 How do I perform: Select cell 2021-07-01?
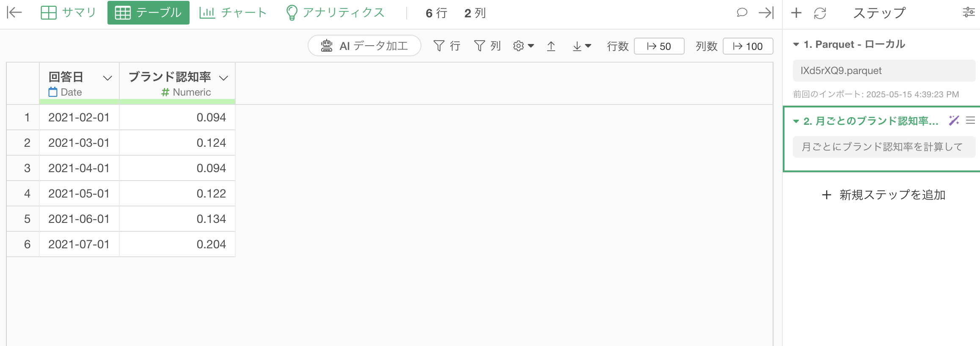[x=79, y=244]
